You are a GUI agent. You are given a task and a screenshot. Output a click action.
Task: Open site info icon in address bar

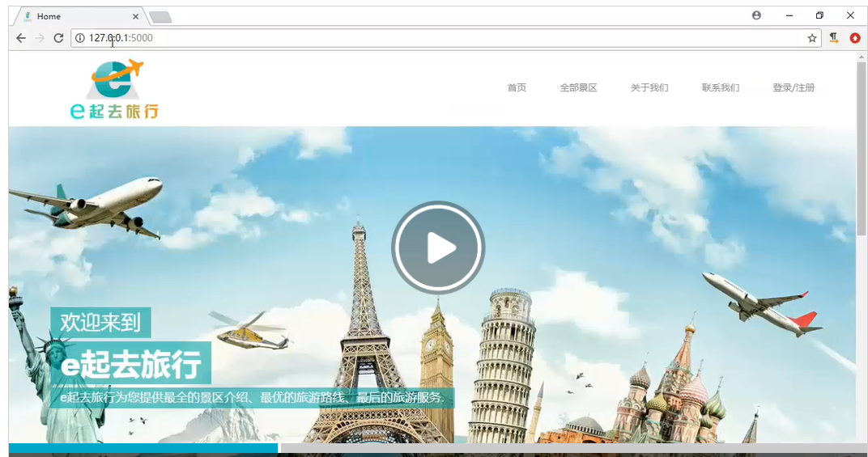(80, 38)
